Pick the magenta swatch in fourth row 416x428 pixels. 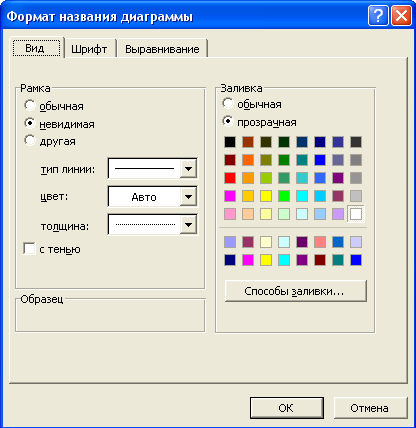(230, 196)
